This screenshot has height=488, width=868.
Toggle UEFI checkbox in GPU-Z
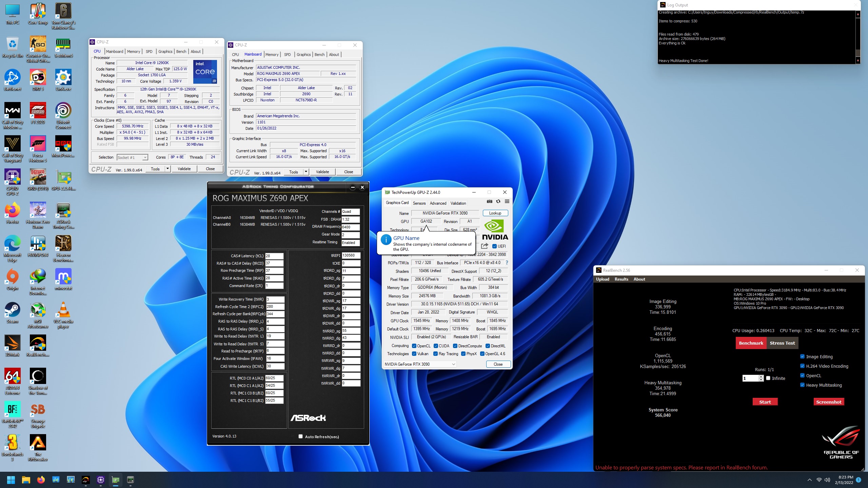tap(495, 246)
